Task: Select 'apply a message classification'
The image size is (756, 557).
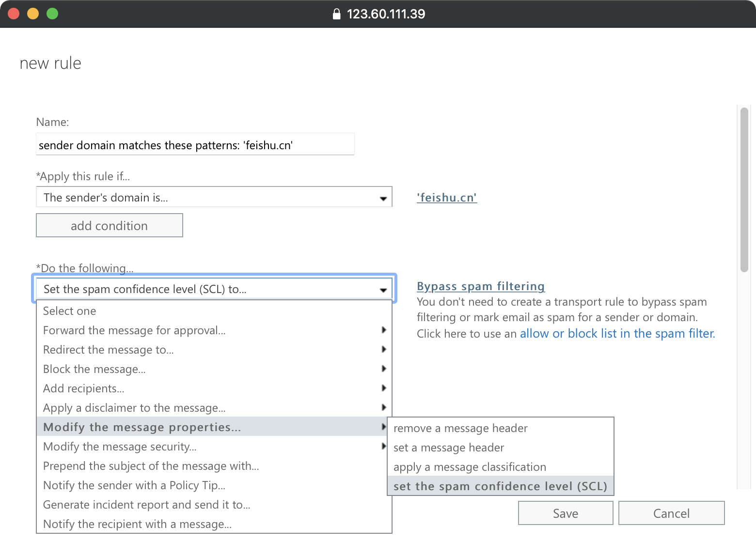Action: point(470,467)
